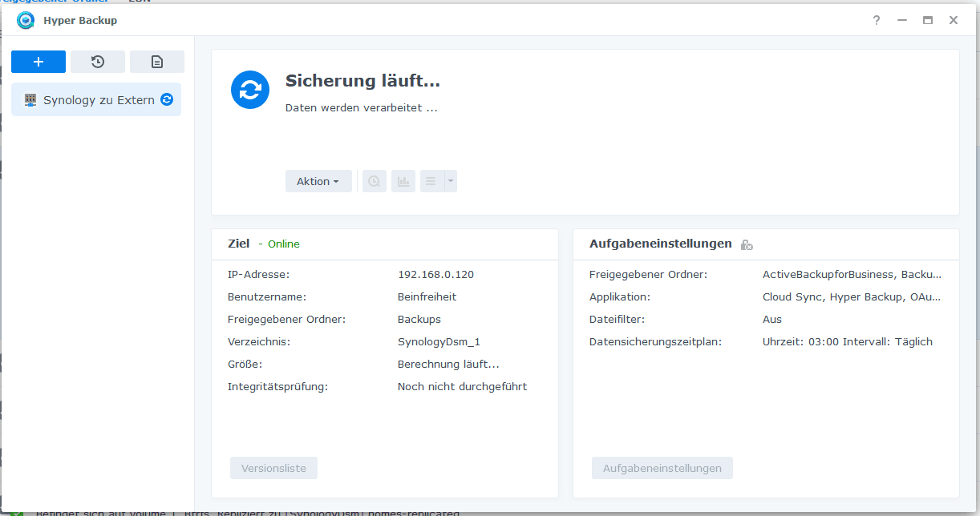Image resolution: width=980 pixels, height=516 pixels.
Task: Click the Hyper Backup app logo
Action: (26, 20)
